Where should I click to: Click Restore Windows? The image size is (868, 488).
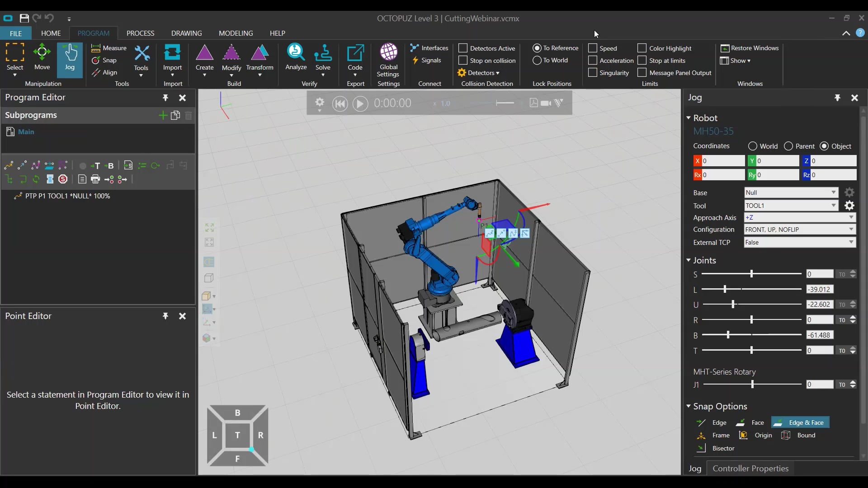tap(750, 48)
